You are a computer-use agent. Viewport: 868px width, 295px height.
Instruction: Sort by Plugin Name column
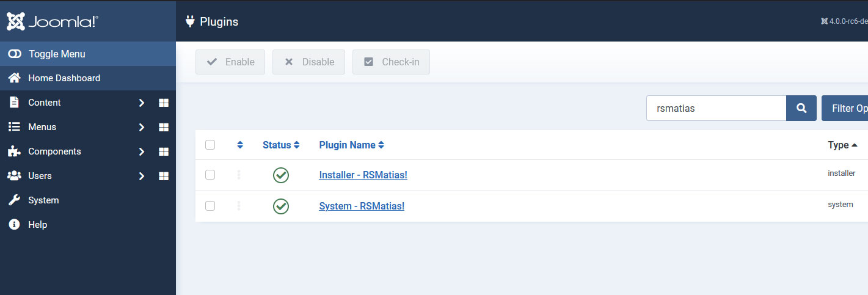(x=352, y=145)
